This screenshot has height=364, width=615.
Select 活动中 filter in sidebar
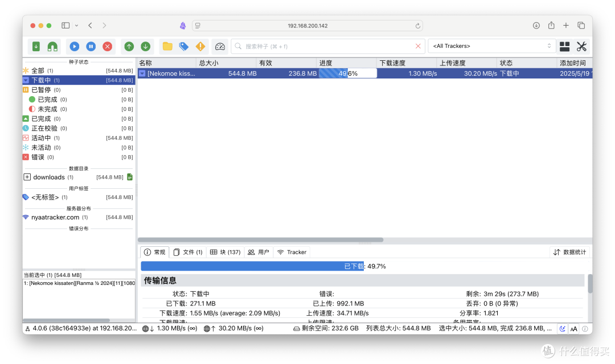(x=79, y=138)
